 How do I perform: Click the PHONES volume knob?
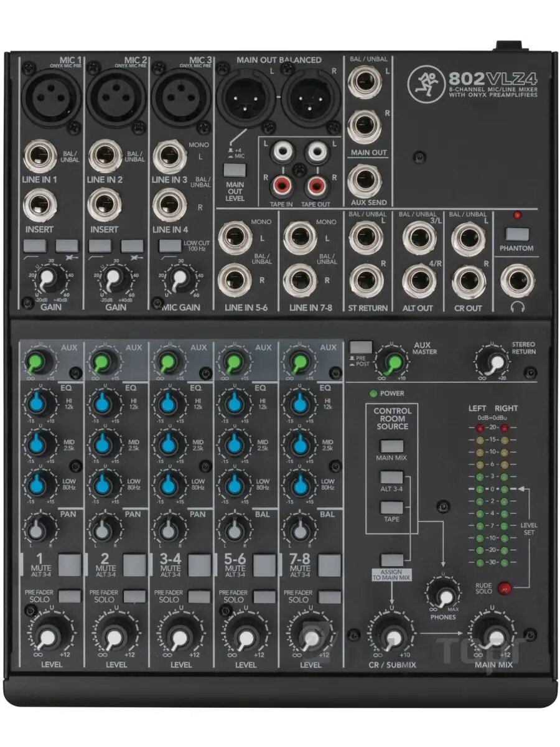[442, 596]
